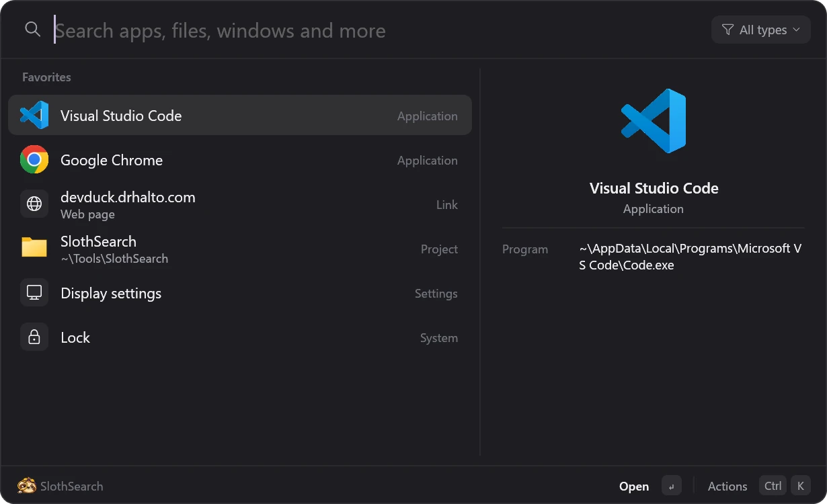
Task: Select the Display settings entry
Action: (240, 293)
